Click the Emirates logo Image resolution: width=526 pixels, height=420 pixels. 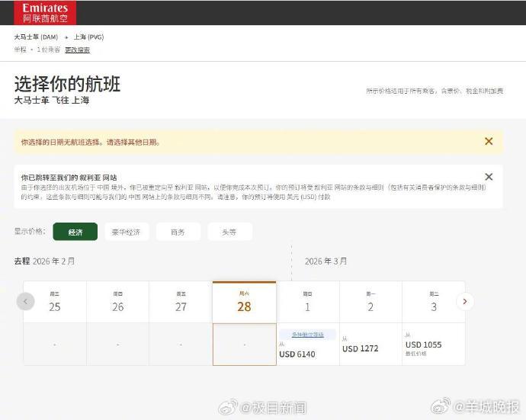(45, 13)
